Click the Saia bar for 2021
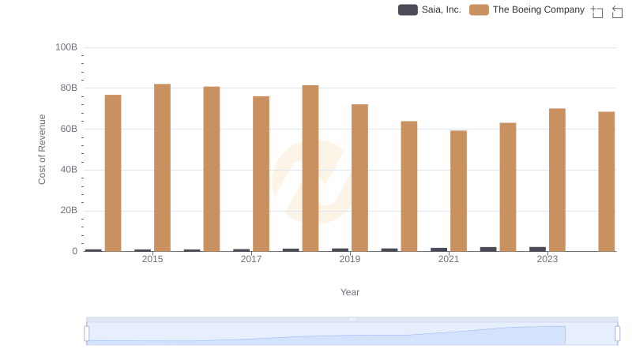This screenshot has height=364, width=632. point(438,250)
